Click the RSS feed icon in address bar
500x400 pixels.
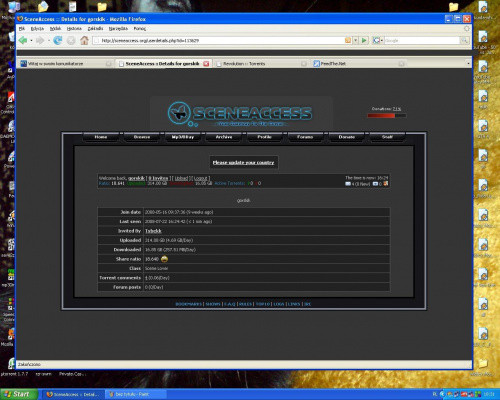348,40
